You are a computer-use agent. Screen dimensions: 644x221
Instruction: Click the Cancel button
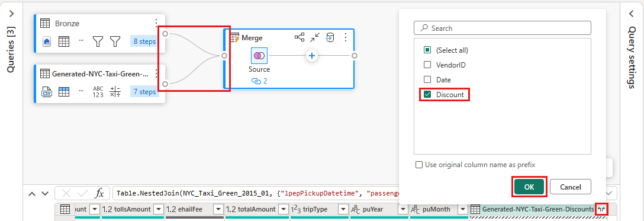[x=571, y=187]
